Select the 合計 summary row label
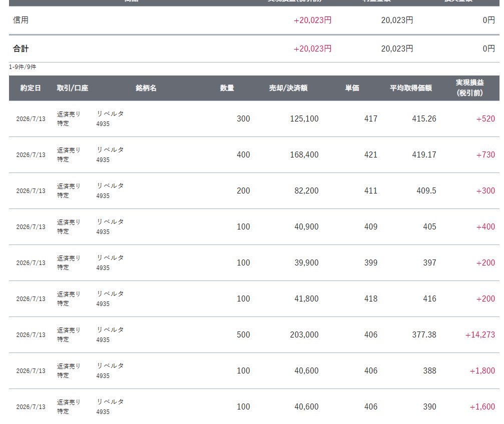This screenshot has height=424, width=504. tap(21, 48)
